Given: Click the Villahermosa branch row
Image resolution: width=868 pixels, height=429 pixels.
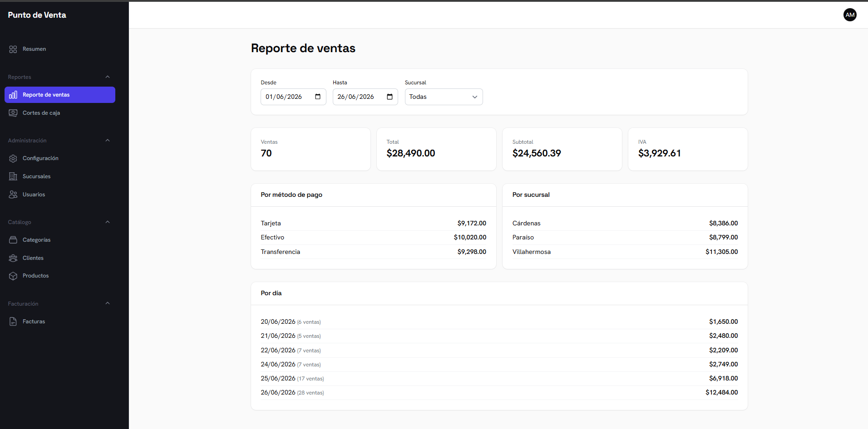Looking at the screenshot, I should [x=625, y=252].
